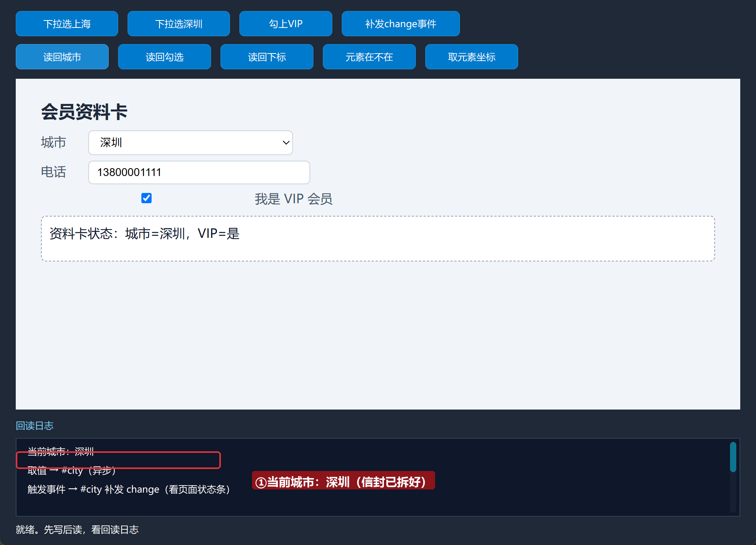Viewport: 756px width, 545px height.
Task: Click the 补发change事件 button
Action: tap(401, 24)
